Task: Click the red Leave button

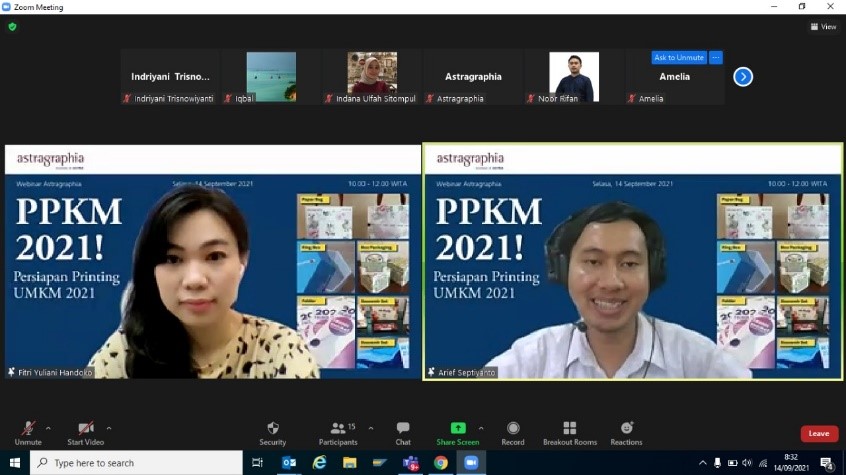Action: point(819,433)
